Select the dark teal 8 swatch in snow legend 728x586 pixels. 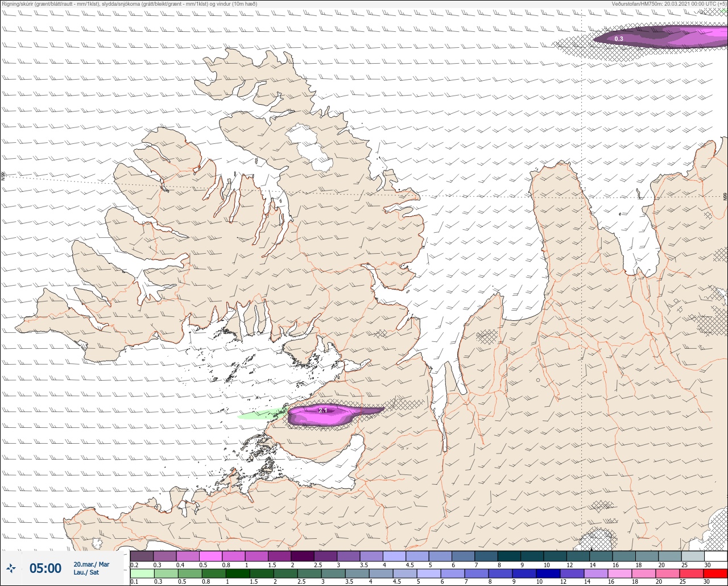point(509,556)
